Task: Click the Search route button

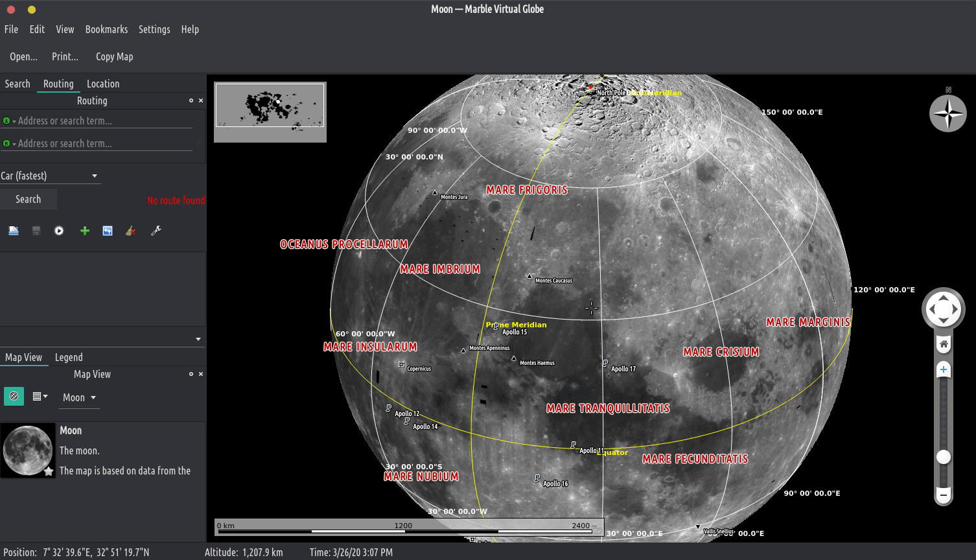Action: point(28,199)
